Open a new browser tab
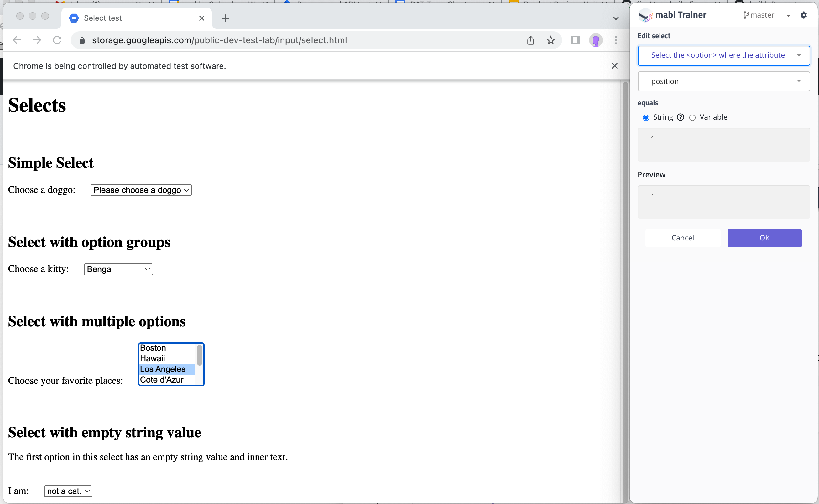 tap(226, 18)
